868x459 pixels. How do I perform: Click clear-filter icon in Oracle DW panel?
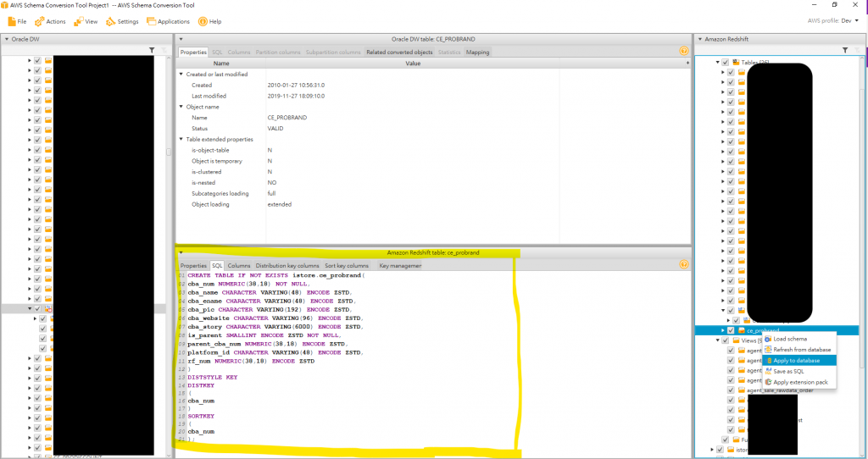point(164,50)
